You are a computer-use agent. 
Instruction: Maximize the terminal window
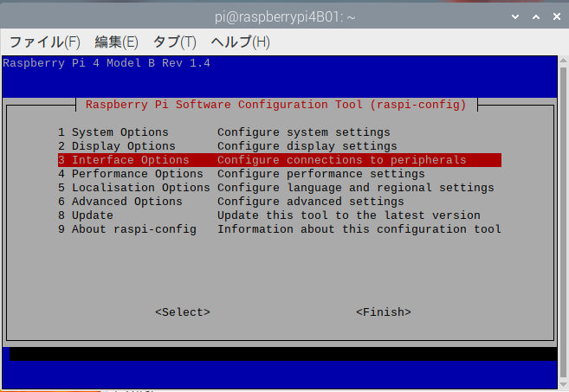[x=527, y=15]
